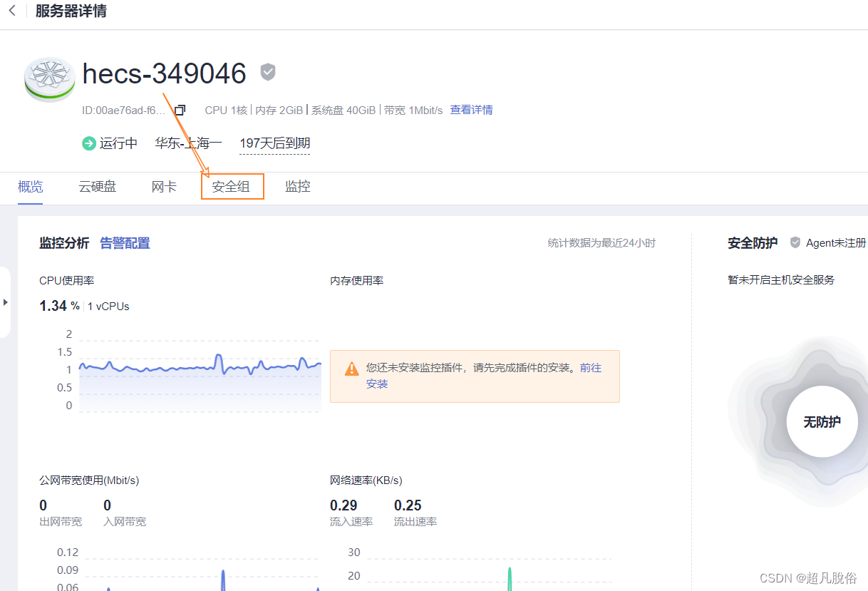Expand the collapsed left side panel arrow
Image resolution: width=868 pixels, height=591 pixels.
click(x=6, y=302)
